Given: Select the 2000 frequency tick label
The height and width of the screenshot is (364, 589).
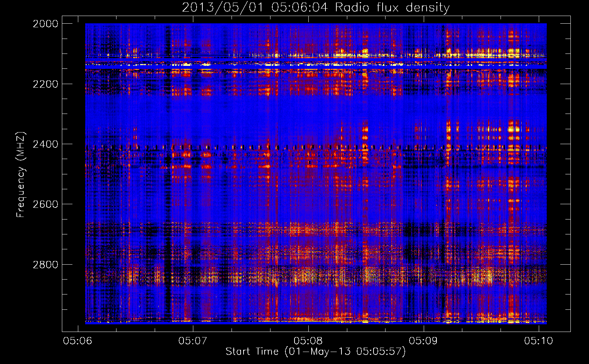Looking at the screenshot, I should pos(46,24).
